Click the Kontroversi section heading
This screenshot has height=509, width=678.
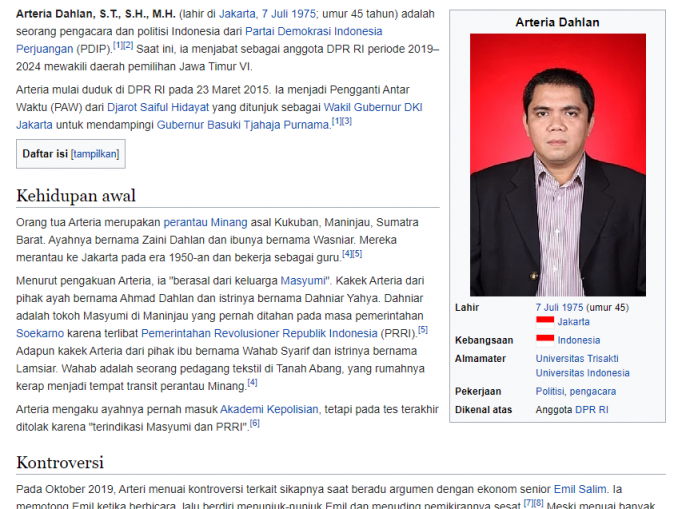click(x=60, y=463)
